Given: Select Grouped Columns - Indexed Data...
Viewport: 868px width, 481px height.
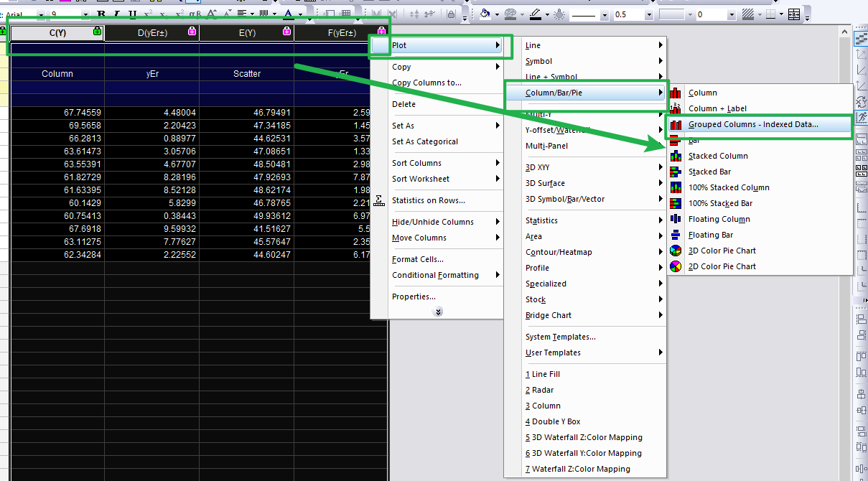Looking at the screenshot, I should pyautogui.click(x=760, y=124).
